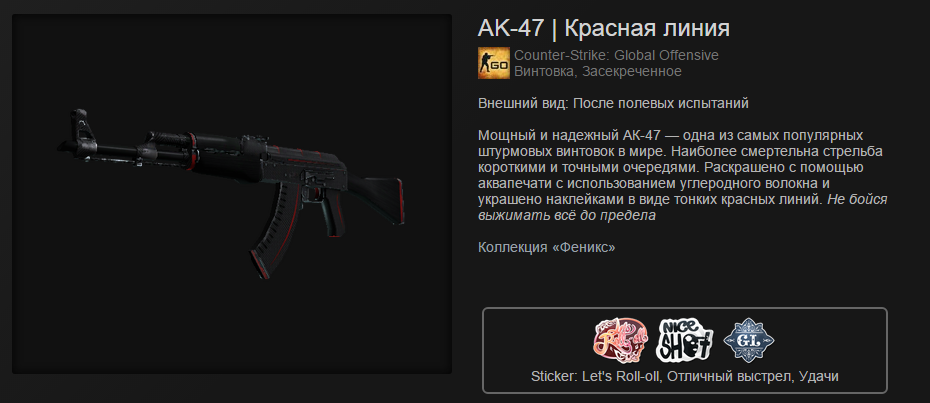Viewport: 930px width, 403px height.
Task: Open the Counter-Strike: Global Offensive game name
Action: pyautogui.click(x=616, y=55)
